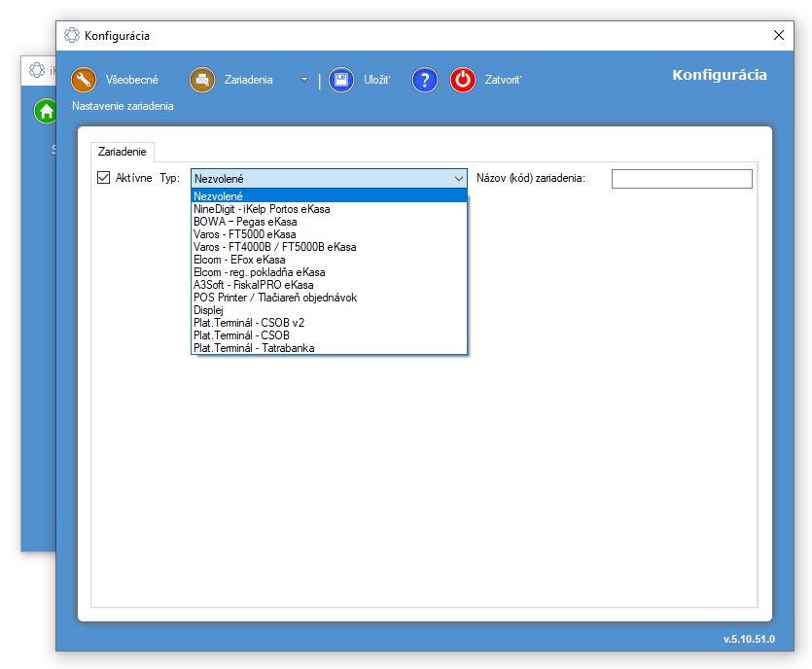Click the wrench Všeobecné settings icon
Image resolution: width=812 pixels, height=669 pixels.
pos(86,80)
